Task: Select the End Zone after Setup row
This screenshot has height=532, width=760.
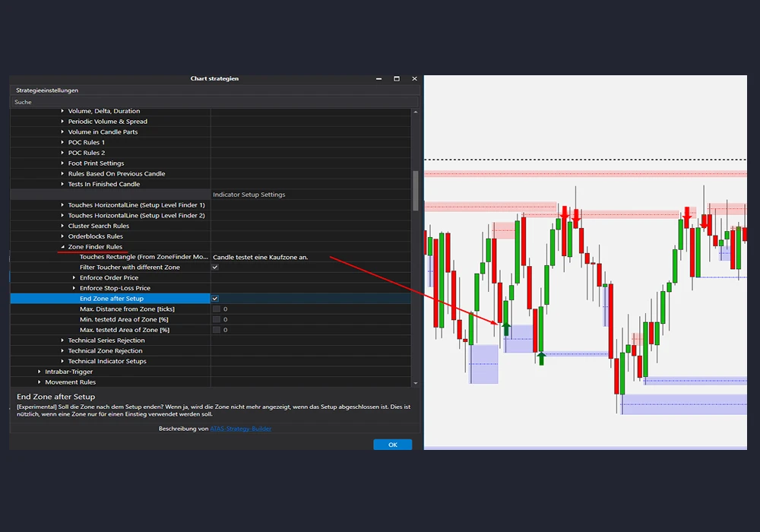Action: pos(211,299)
